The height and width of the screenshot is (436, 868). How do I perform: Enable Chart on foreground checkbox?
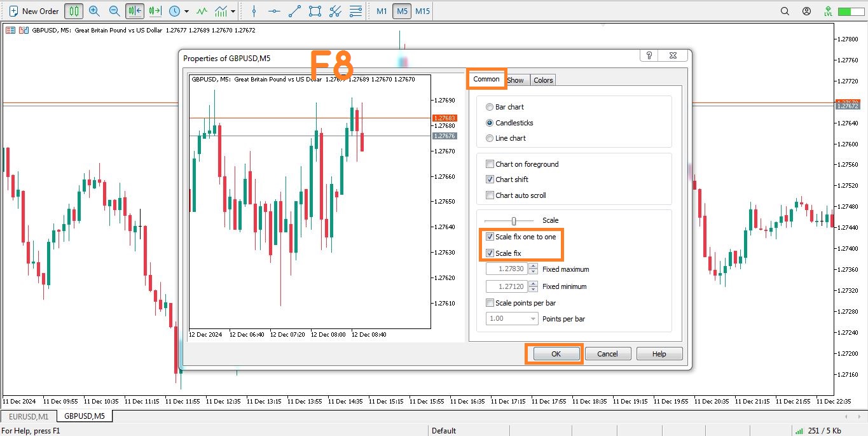(490, 164)
